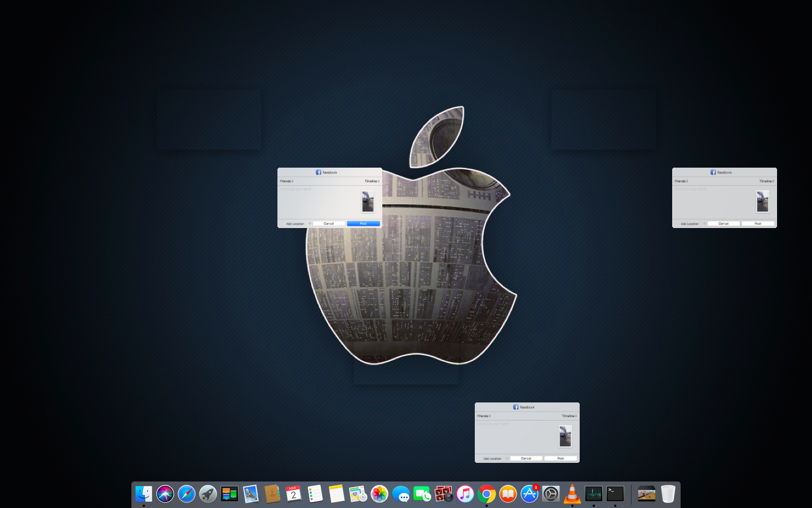The width and height of the screenshot is (812, 508).
Task: Click the text field in bottom Facebook dialog
Action: [517, 436]
